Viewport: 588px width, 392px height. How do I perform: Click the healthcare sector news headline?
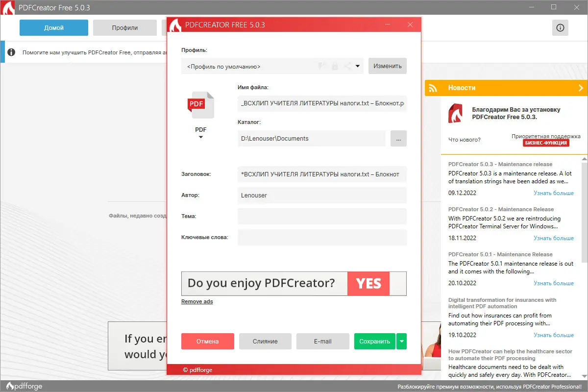[x=510, y=355]
